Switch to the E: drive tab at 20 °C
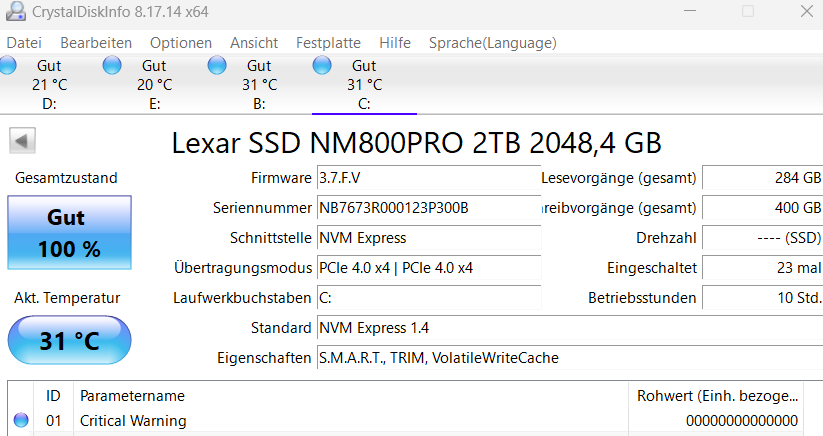Screen dimensions: 823x436 point(154,84)
